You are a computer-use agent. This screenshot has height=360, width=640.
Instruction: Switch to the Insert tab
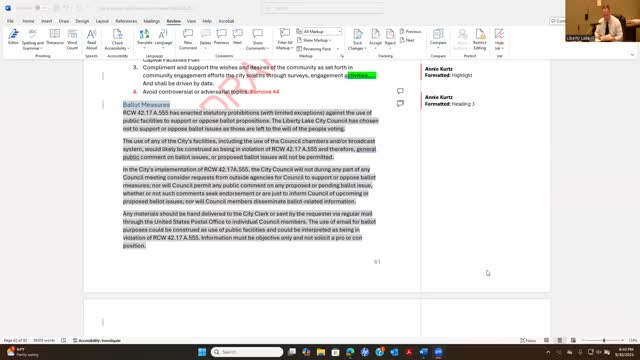point(46,21)
